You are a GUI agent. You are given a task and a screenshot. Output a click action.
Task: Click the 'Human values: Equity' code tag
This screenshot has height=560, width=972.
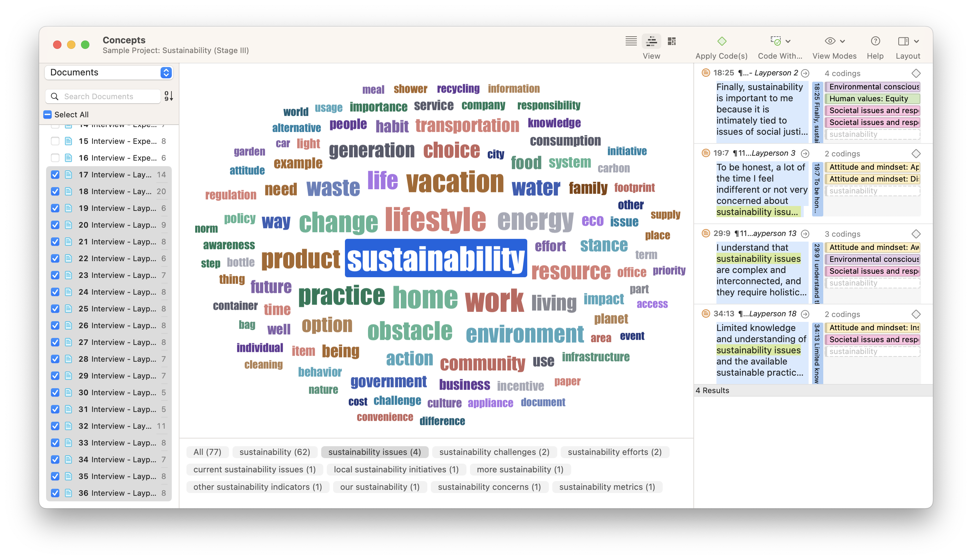click(871, 98)
